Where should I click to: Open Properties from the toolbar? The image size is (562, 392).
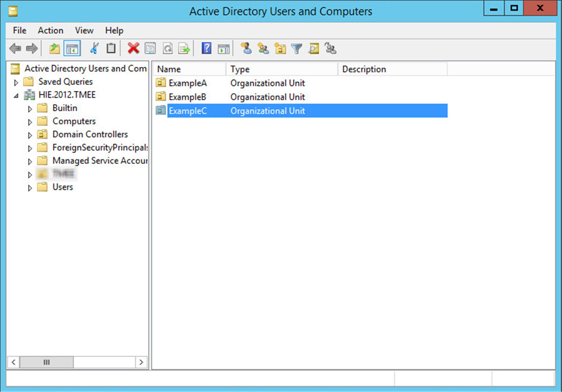(150, 48)
